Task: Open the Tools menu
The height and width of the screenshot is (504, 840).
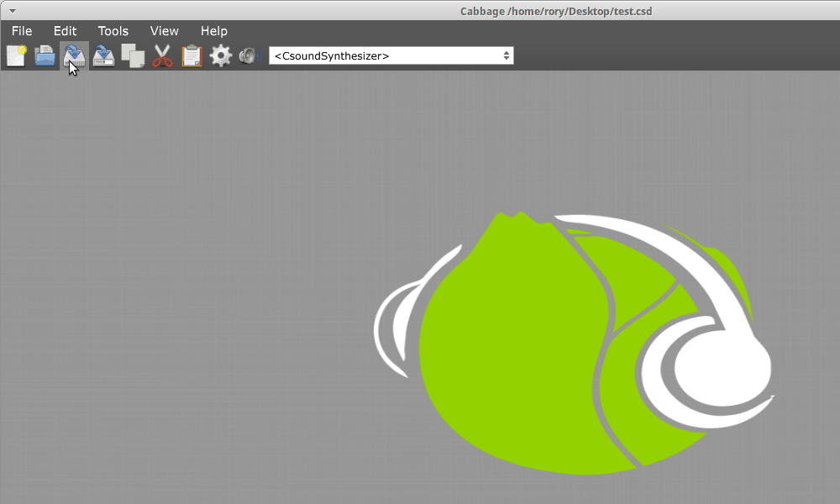Action: (x=113, y=31)
